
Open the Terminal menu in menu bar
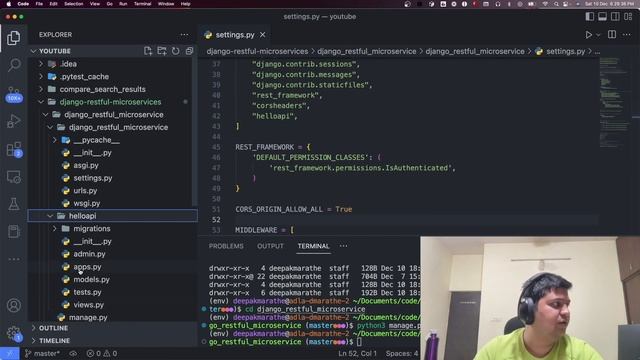pos(142,4)
